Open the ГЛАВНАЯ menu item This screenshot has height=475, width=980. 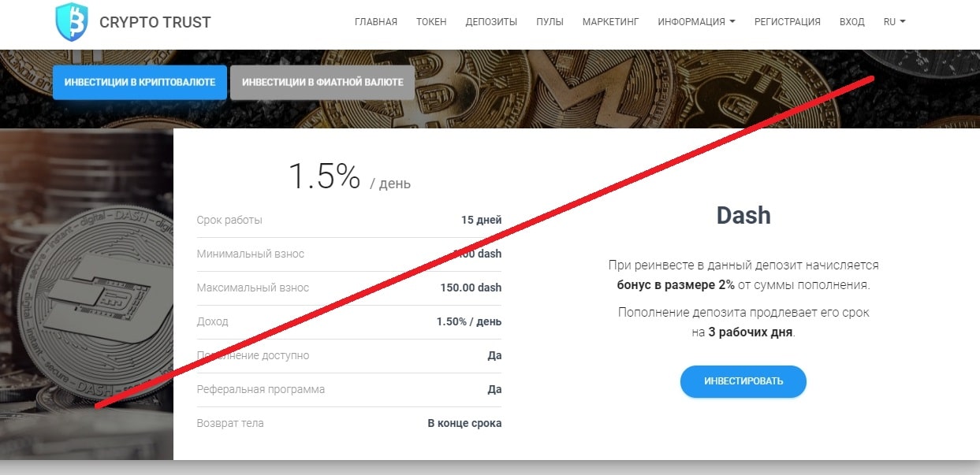pos(376,22)
